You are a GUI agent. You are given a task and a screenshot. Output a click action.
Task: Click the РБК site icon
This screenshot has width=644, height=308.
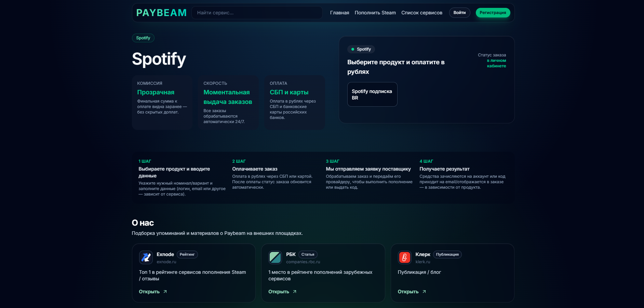click(275, 257)
